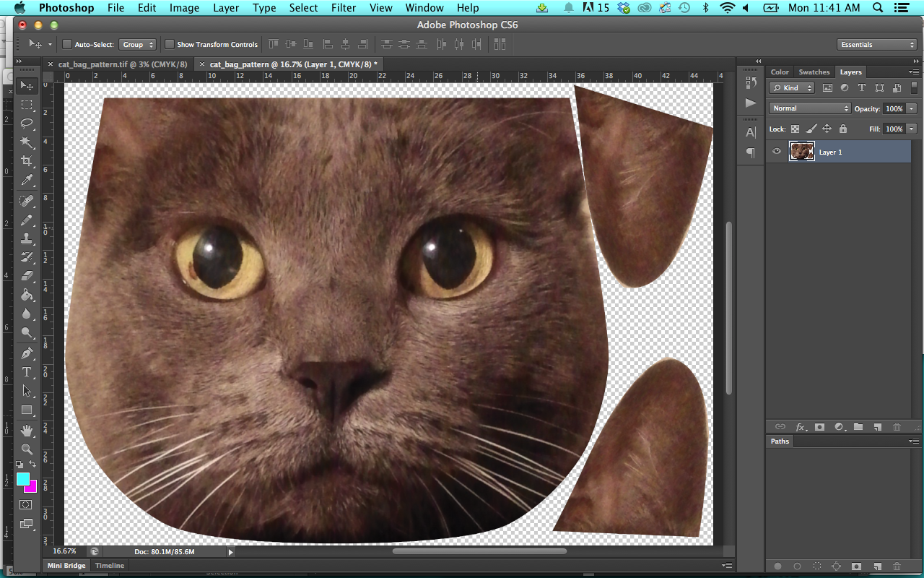This screenshot has width=924, height=578.
Task: Select the Magic Wand tool
Action: point(27,142)
